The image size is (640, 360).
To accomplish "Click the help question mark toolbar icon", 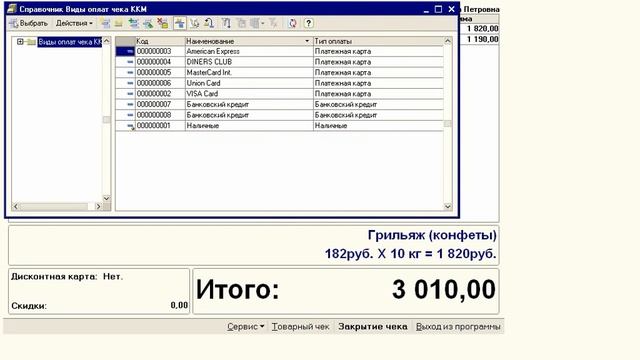I will (309, 23).
